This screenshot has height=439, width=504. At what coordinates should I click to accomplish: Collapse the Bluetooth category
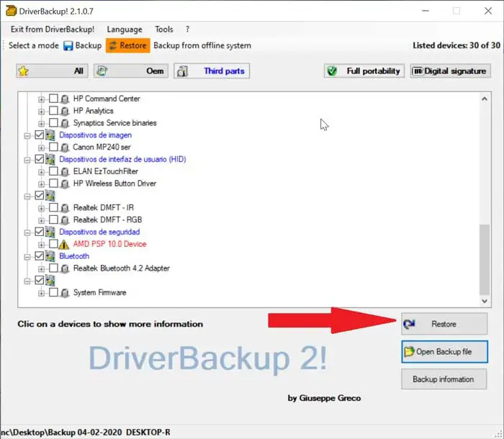[x=27, y=257]
